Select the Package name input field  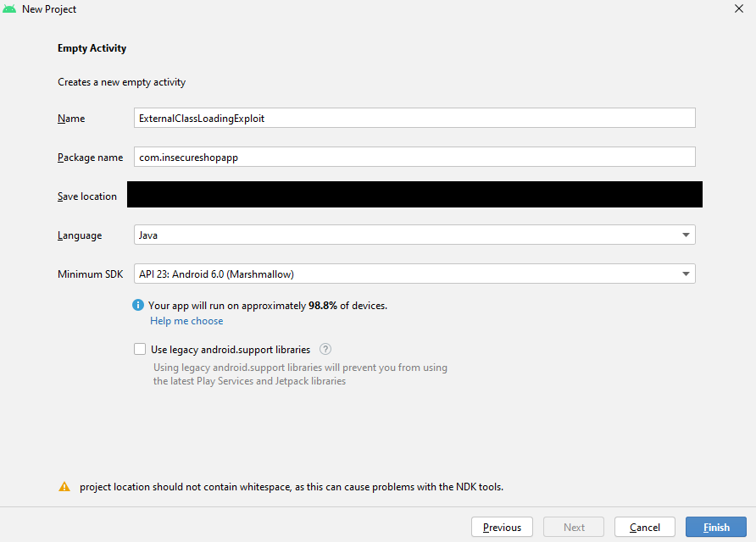coord(414,157)
